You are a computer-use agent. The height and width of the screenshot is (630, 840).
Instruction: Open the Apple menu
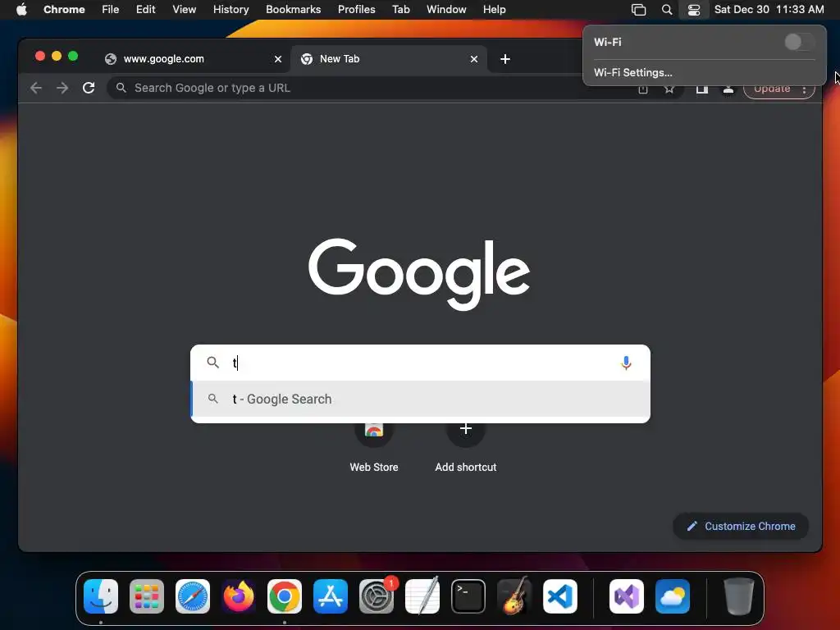pos(21,10)
